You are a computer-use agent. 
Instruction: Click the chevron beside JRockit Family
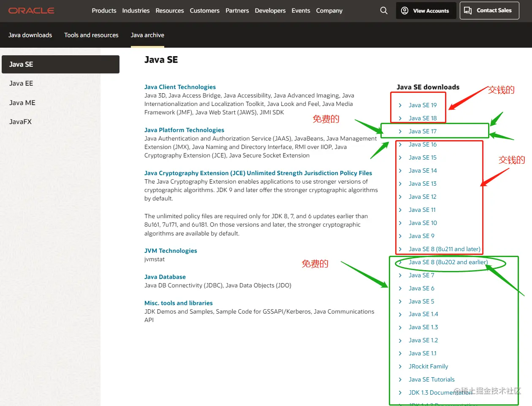click(400, 367)
